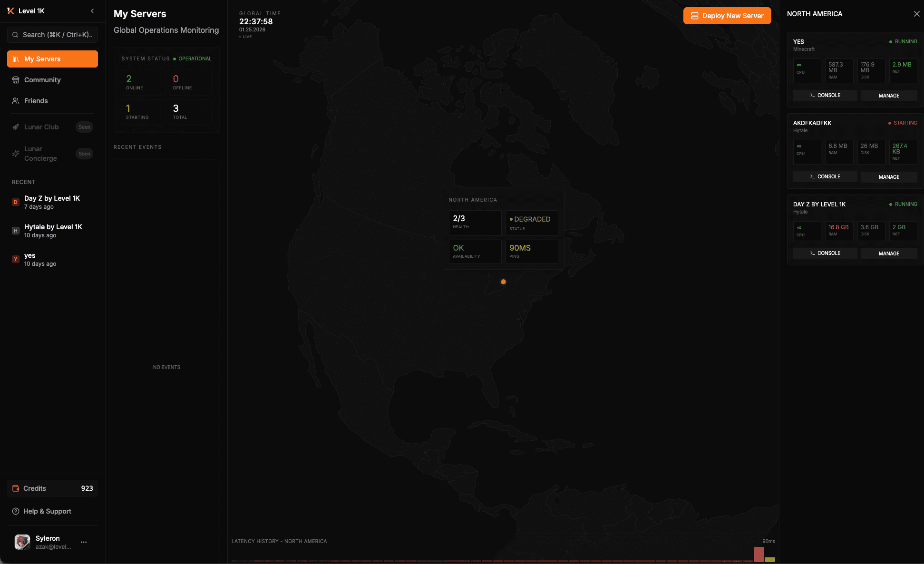Open the Friends people icon
This screenshot has width=924, height=564.
16,101
